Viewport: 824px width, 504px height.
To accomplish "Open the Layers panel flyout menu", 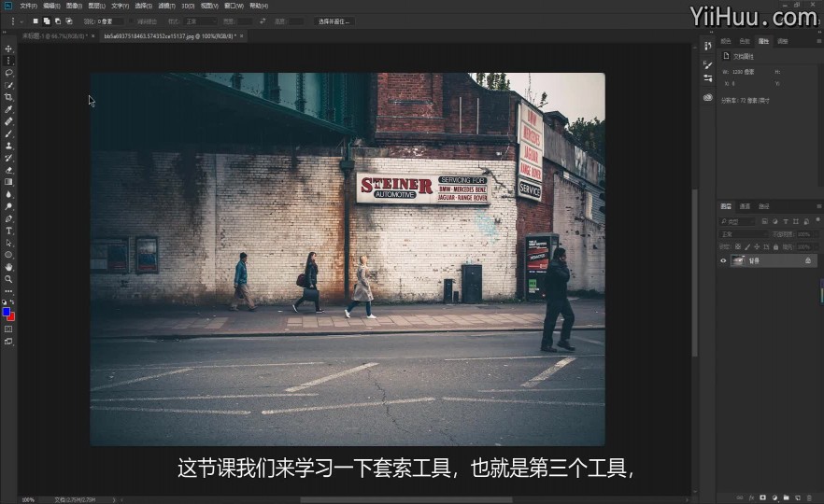I will click(818, 206).
